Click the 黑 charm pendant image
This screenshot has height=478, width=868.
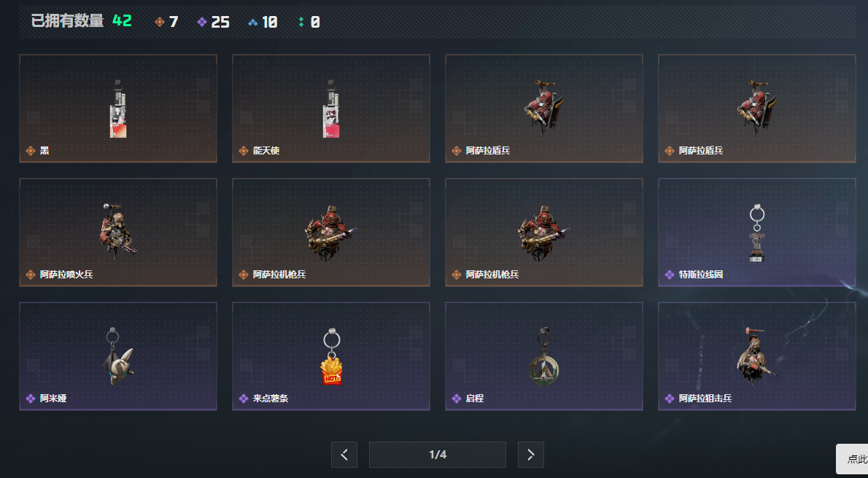tap(117, 109)
